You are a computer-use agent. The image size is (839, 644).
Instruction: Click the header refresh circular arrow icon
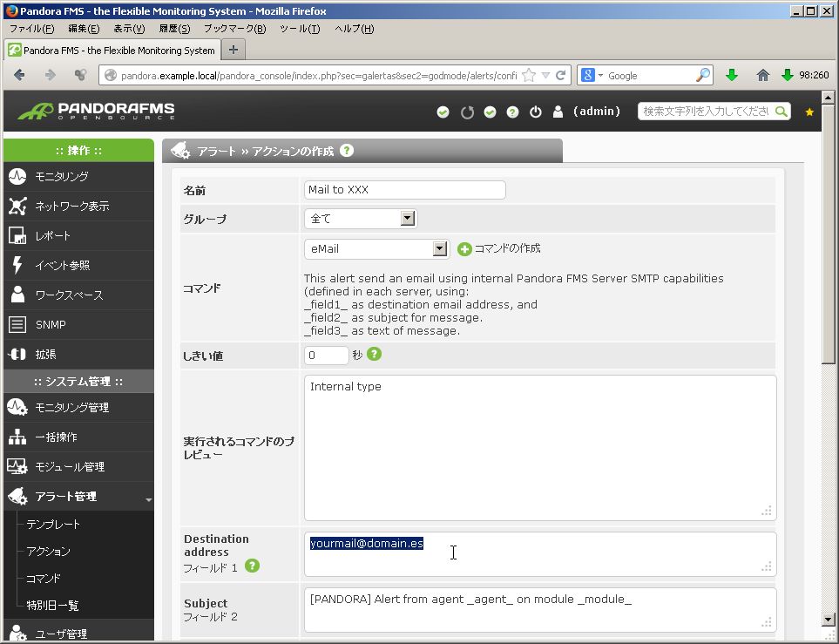tap(467, 112)
